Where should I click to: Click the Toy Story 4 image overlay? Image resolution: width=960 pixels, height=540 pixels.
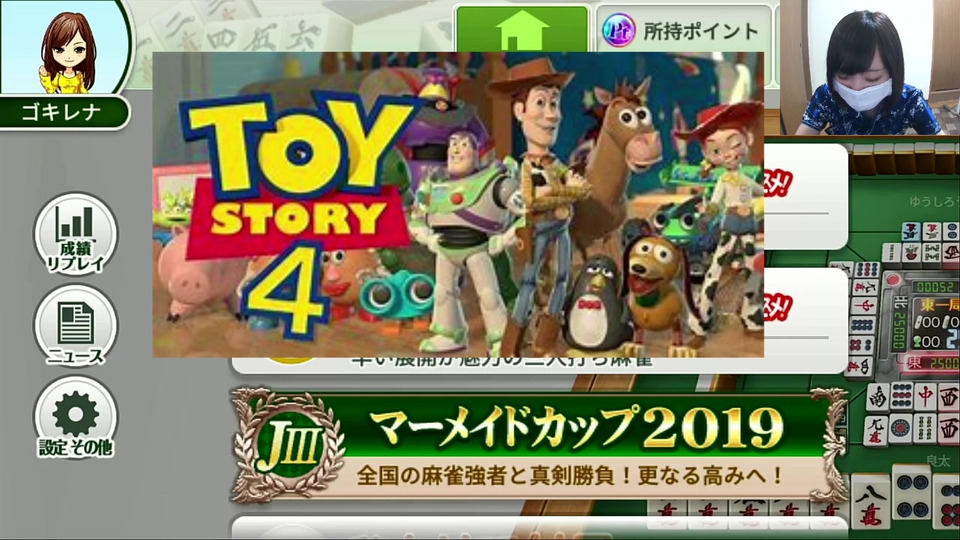click(458, 204)
